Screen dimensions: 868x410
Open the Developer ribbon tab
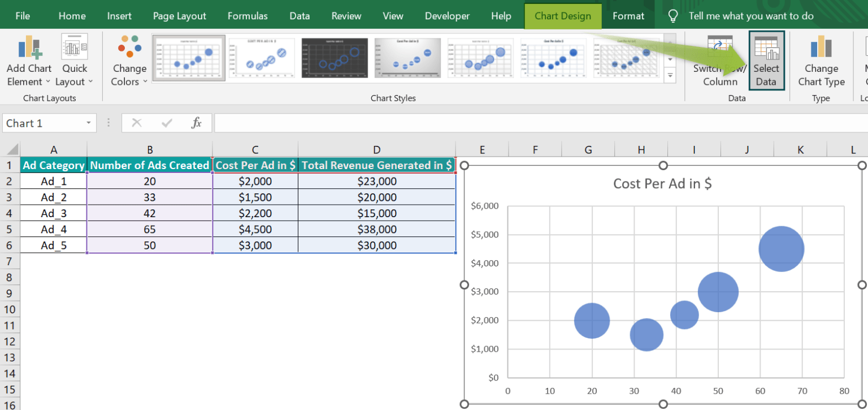pyautogui.click(x=447, y=15)
